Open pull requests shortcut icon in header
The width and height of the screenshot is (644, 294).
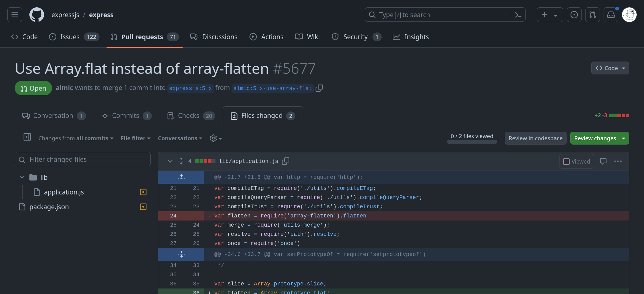coord(593,15)
